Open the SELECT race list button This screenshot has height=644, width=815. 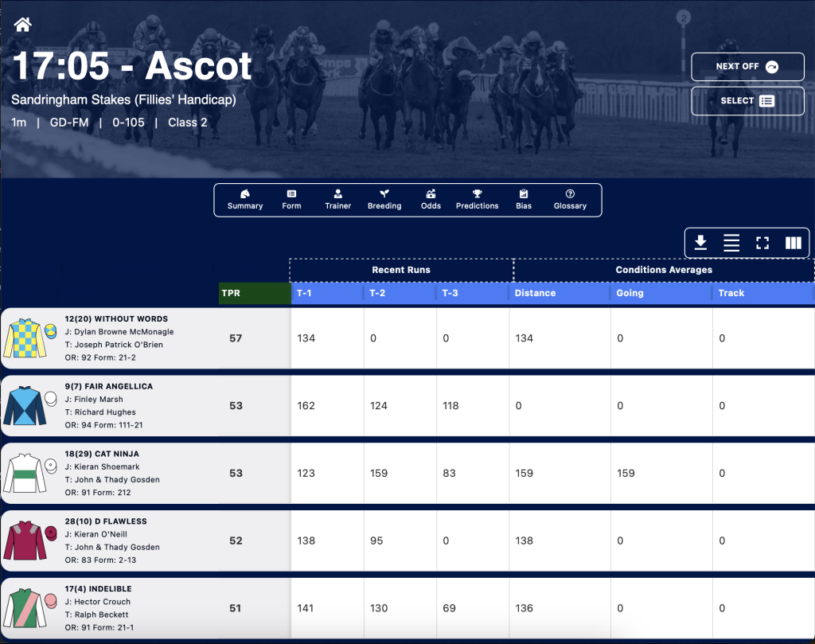[x=747, y=101]
